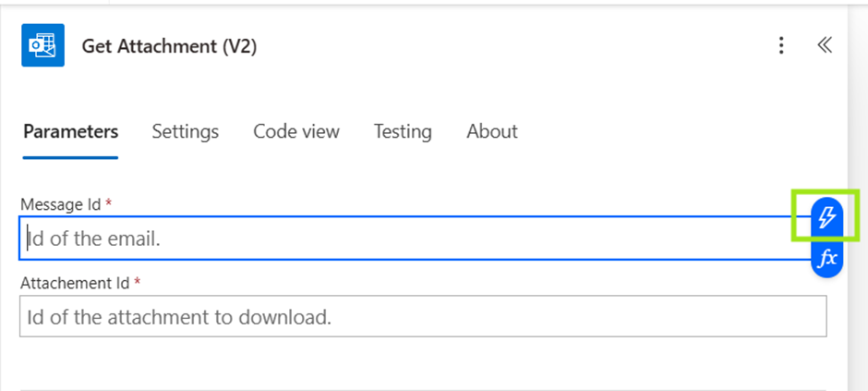This screenshot has width=868, height=391.
Task: Focus the Message Id input field
Action: coord(406,238)
